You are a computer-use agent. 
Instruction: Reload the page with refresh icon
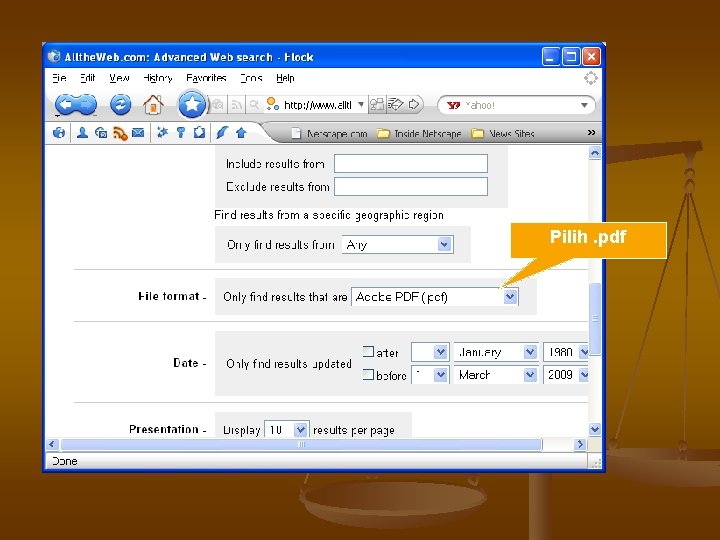pyautogui.click(x=120, y=105)
